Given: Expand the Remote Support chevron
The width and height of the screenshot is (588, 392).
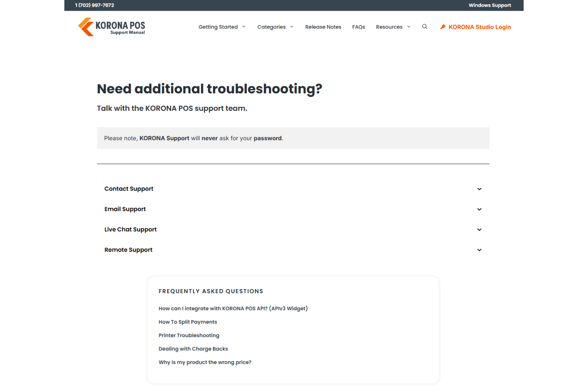Looking at the screenshot, I should [480, 250].
